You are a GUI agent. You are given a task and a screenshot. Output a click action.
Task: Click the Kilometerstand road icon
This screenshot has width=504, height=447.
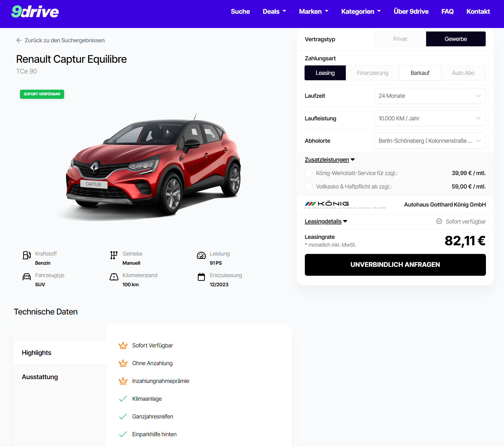pyautogui.click(x=114, y=277)
